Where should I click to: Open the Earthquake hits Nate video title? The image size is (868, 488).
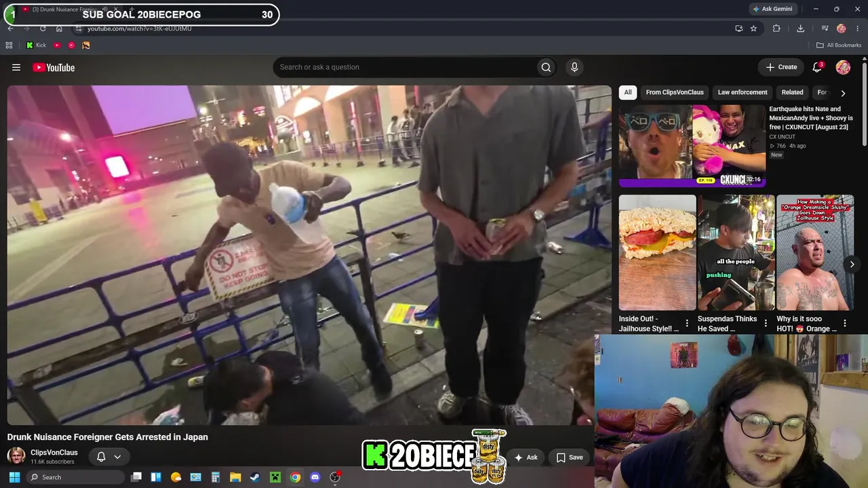tap(811, 118)
